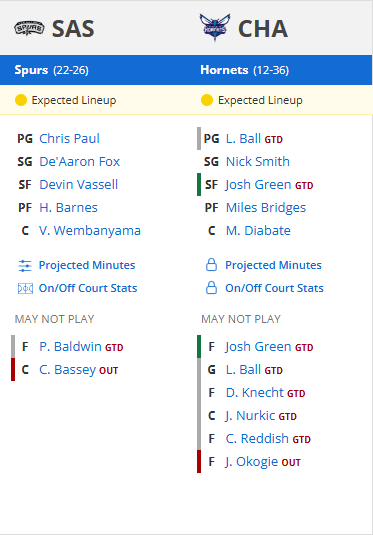Open Spurs Projected Minutes link
The image size is (373, 535).
coord(87,265)
